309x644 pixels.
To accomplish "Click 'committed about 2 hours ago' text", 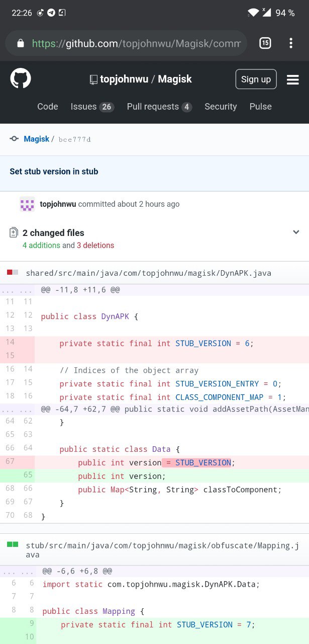I will tap(129, 204).
